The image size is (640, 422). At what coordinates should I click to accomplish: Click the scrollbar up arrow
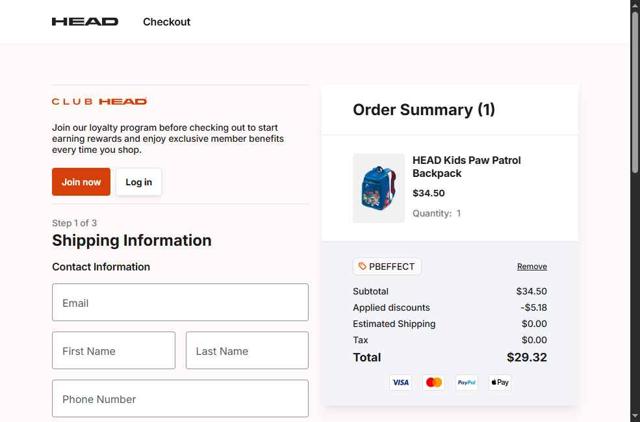coord(634,5)
